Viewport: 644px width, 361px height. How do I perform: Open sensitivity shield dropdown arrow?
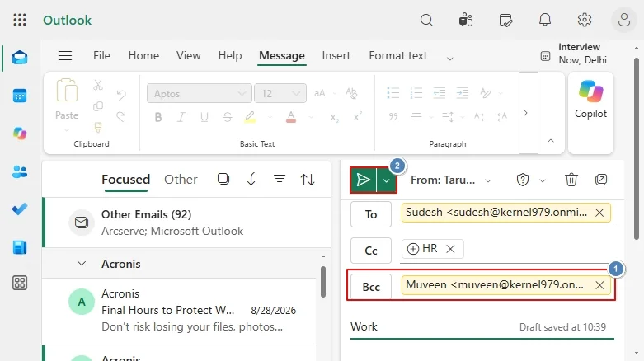[542, 180]
